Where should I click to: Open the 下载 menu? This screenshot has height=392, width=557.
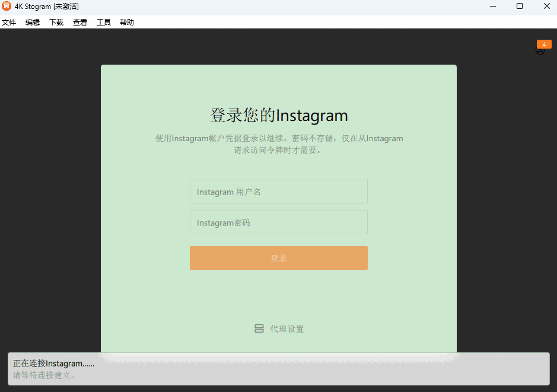(56, 22)
